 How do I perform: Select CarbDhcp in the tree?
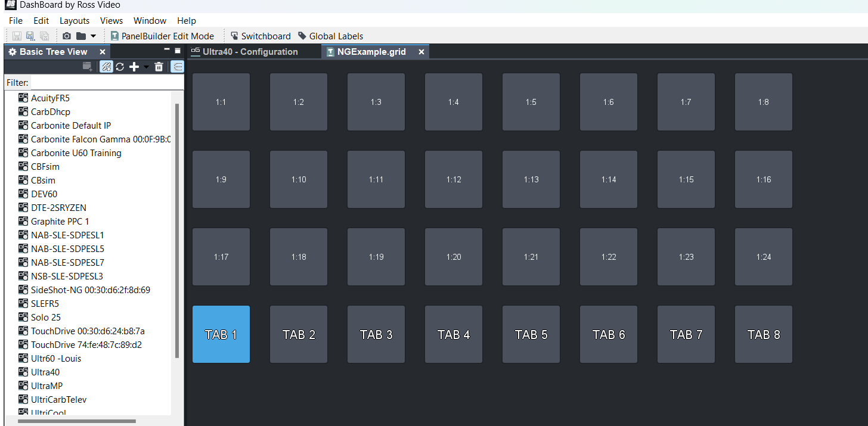click(x=50, y=111)
